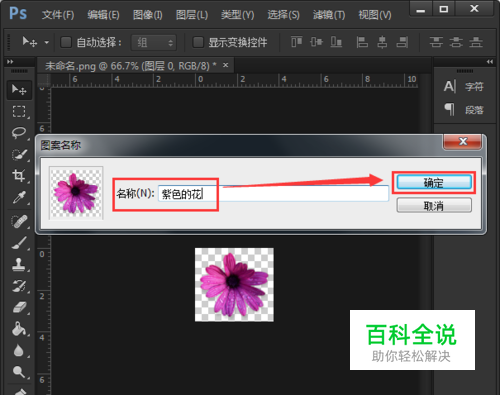This screenshot has height=395, width=500.
Task: Select the Brush tool
Action: coord(19,243)
